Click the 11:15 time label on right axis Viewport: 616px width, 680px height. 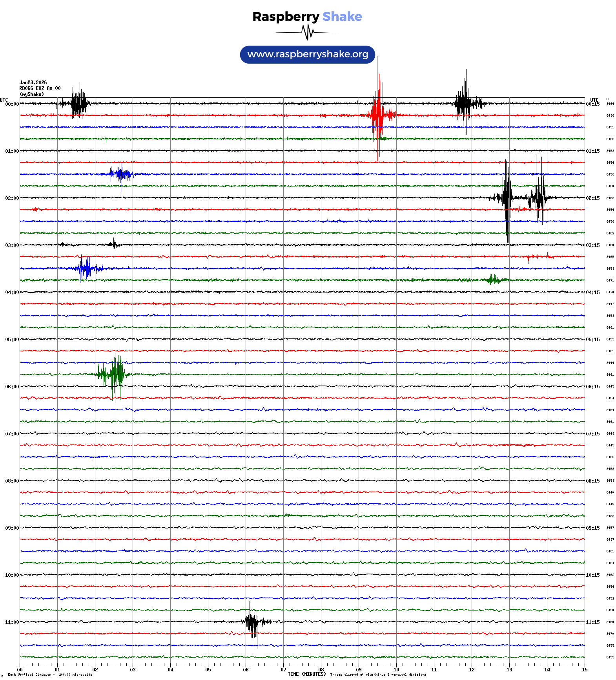[592, 622]
